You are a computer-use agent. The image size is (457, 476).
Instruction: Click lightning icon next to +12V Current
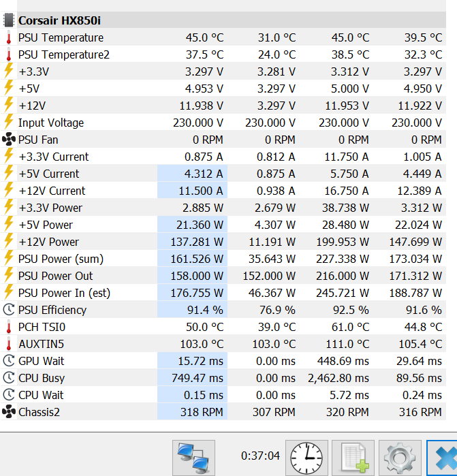(x=9, y=190)
